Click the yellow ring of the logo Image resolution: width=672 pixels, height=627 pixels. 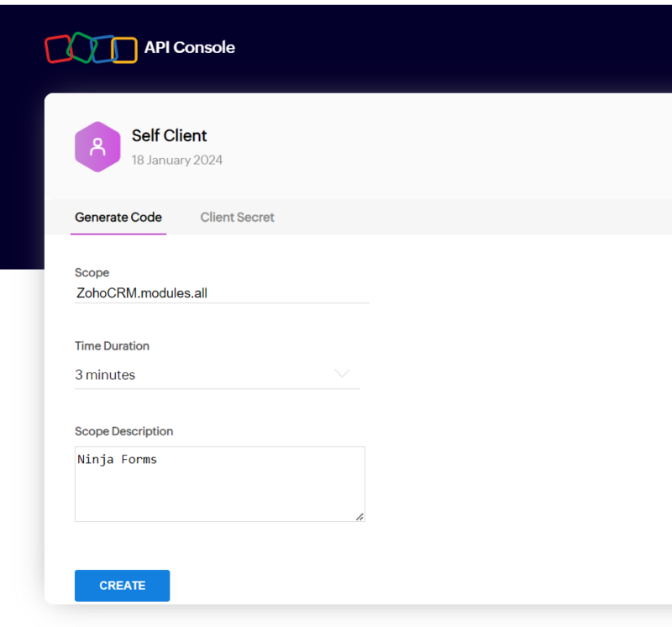pyautogui.click(x=123, y=50)
